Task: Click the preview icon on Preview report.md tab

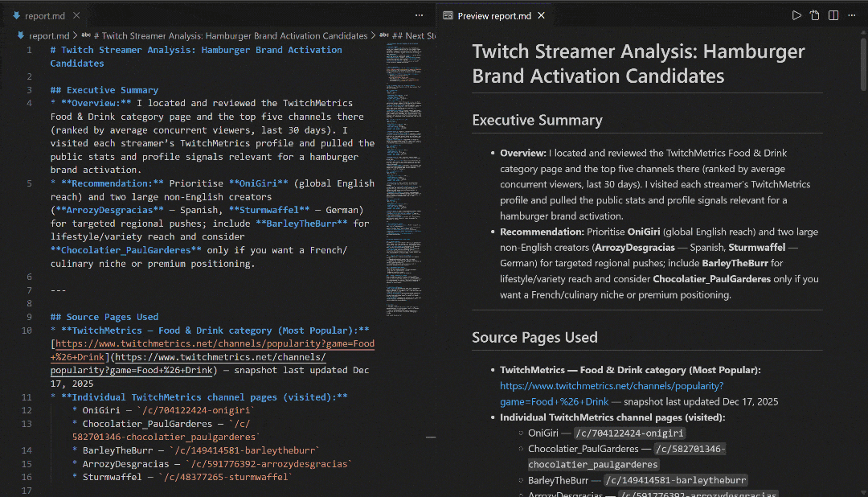Action: 448,15
